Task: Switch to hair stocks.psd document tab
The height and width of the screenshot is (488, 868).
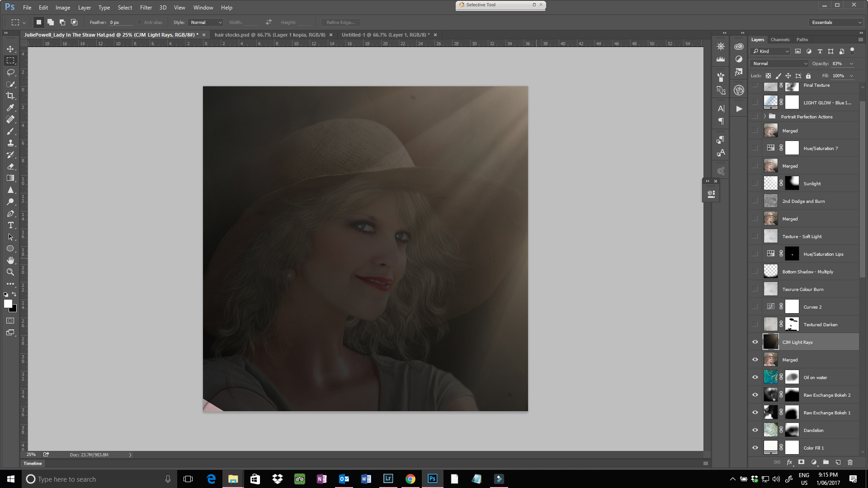Action: coord(269,35)
